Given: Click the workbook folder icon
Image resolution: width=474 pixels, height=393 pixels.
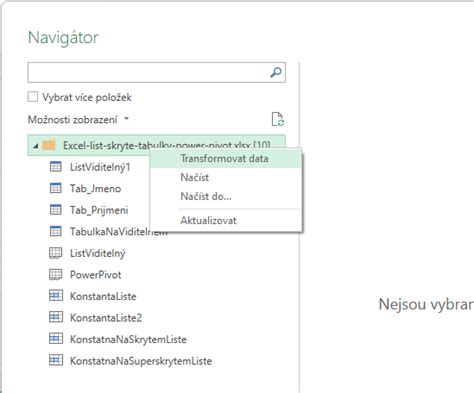Looking at the screenshot, I should point(49,145).
